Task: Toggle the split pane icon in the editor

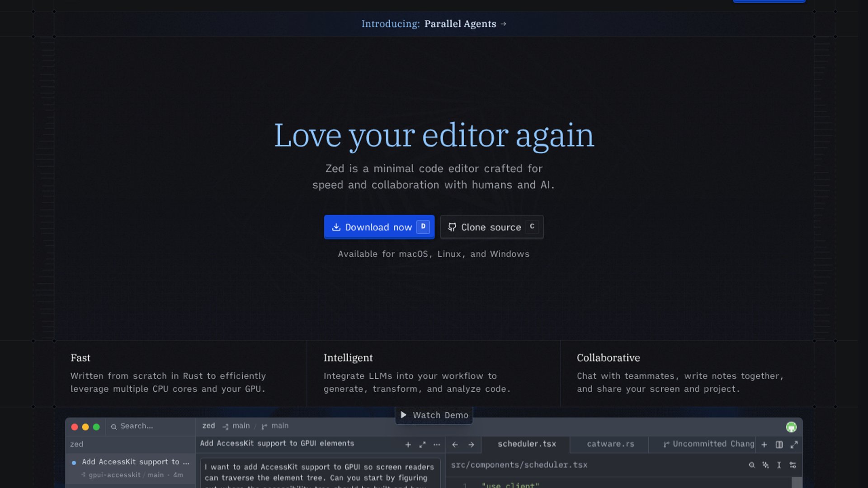Action: (x=779, y=445)
